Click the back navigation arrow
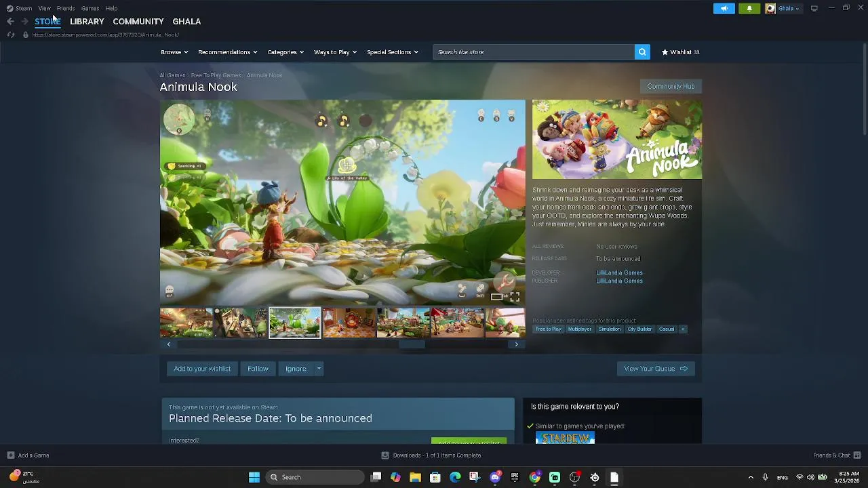This screenshot has height=488, width=868. pos(10,22)
